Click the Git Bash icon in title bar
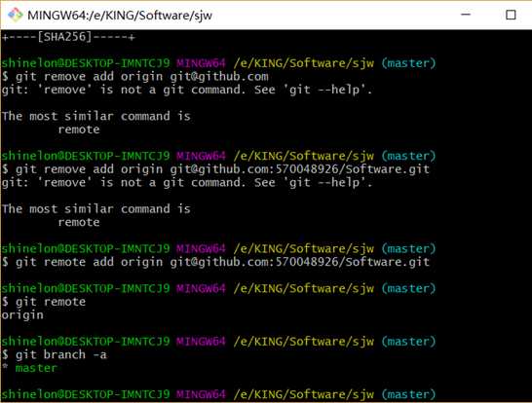532x403 pixels. 15,15
